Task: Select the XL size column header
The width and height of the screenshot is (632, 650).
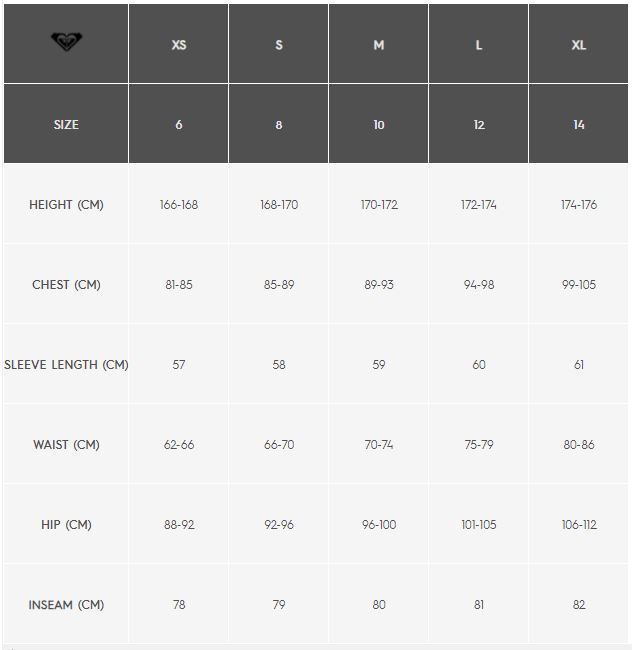Action: (x=579, y=44)
